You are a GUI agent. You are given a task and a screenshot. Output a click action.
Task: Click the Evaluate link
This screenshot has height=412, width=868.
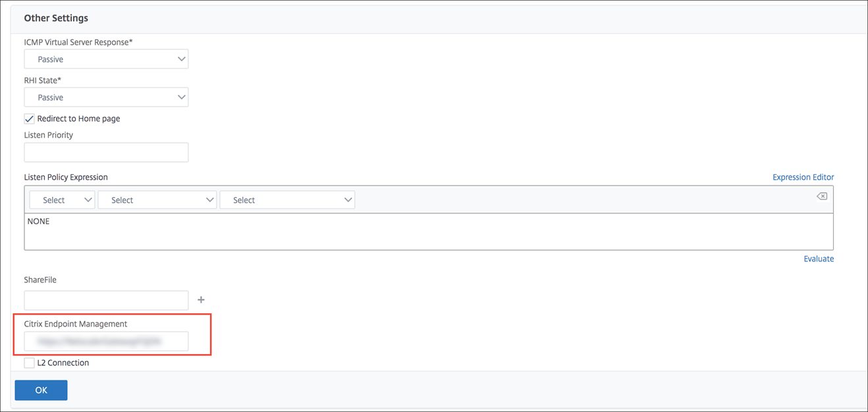pos(819,259)
